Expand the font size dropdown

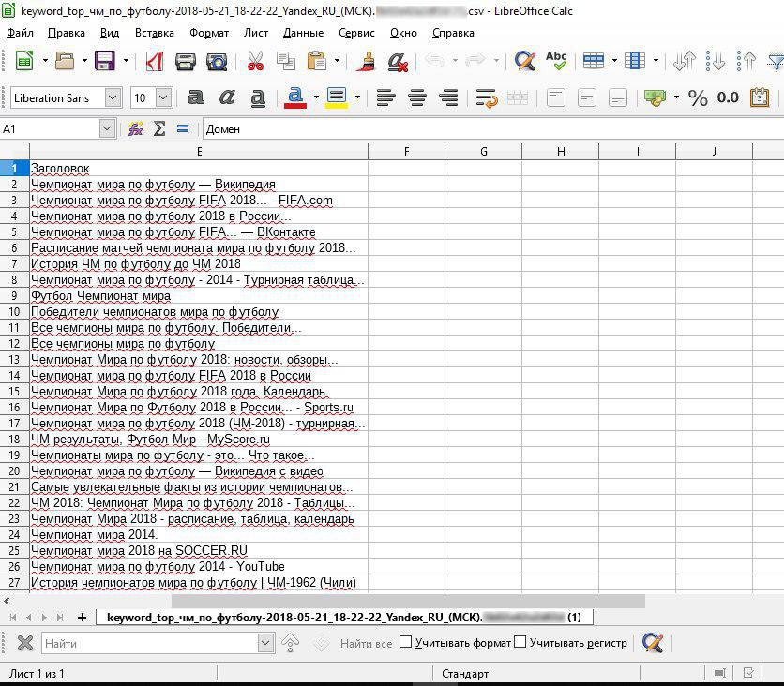point(163,97)
